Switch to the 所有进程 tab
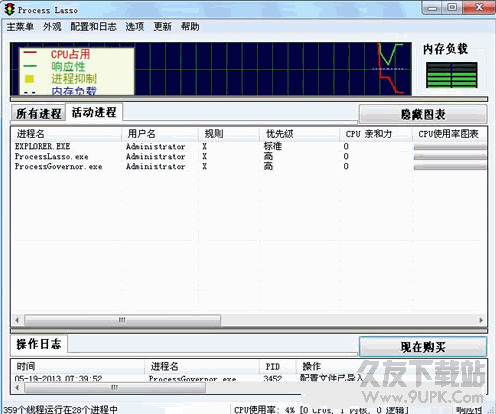Screen dimensions: 496x414 click(39, 113)
